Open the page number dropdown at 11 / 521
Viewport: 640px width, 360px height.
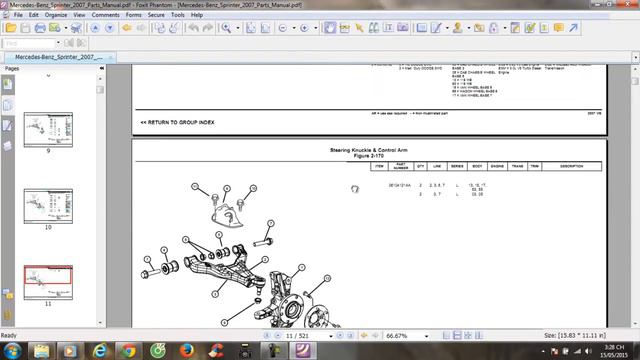331,336
